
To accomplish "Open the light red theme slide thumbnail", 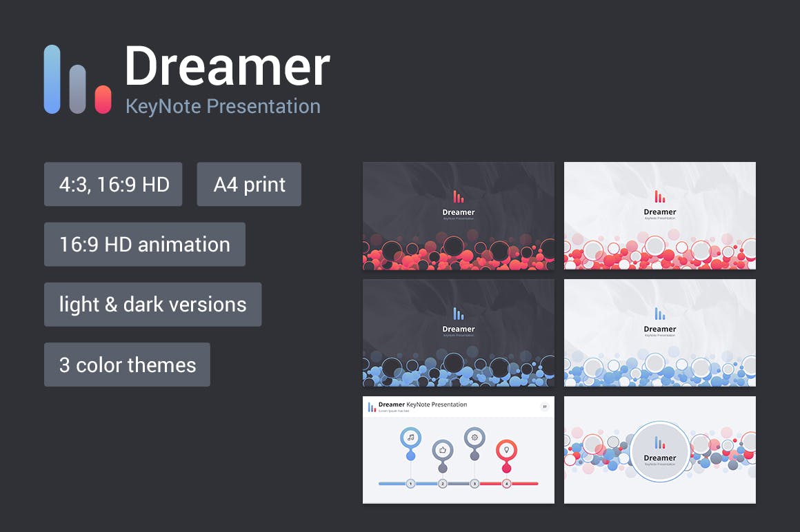I will pos(659,216).
